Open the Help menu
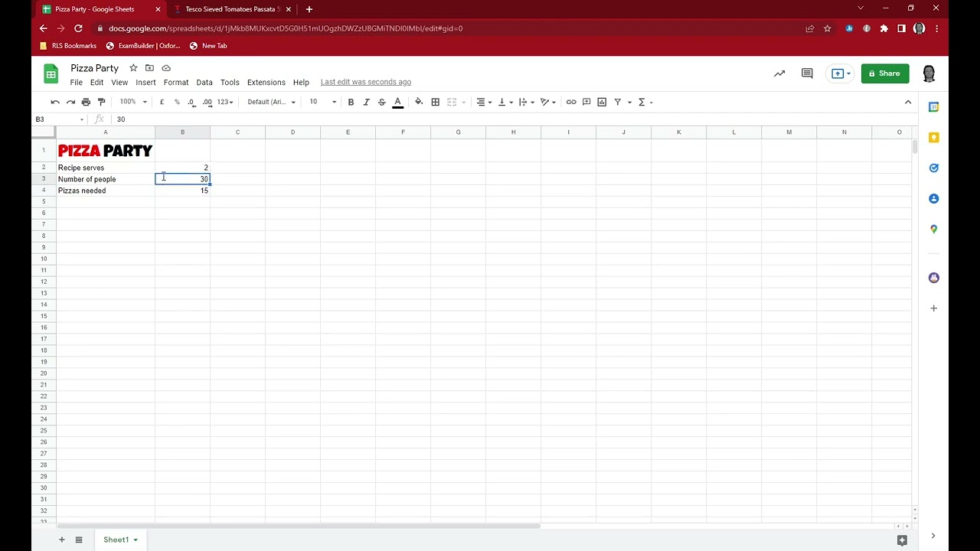The width and height of the screenshot is (980, 551). tap(301, 82)
